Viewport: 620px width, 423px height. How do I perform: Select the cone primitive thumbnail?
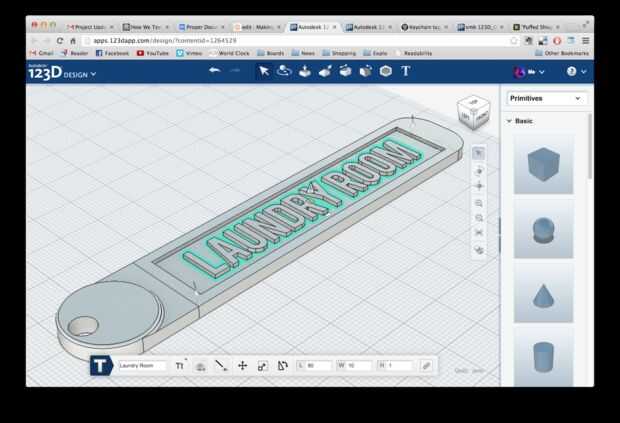pos(543,291)
